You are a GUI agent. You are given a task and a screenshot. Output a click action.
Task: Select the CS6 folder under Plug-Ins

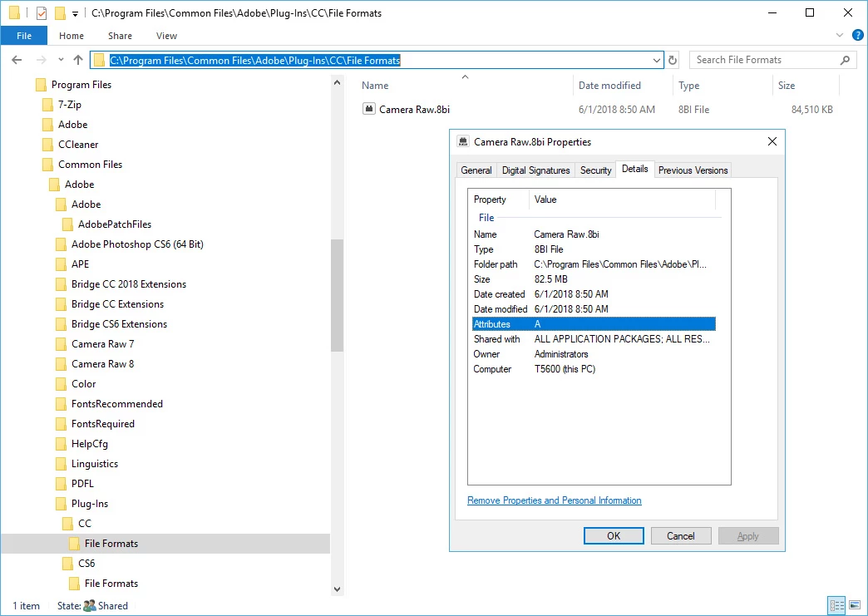pos(86,564)
